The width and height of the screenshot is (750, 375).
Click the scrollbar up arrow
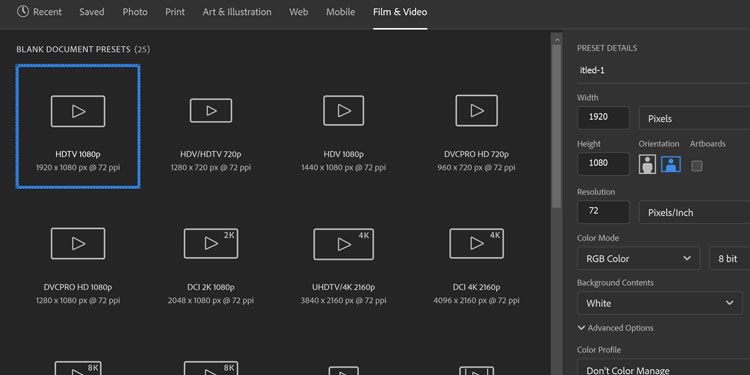pyautogui.click(x=556, y=40)
